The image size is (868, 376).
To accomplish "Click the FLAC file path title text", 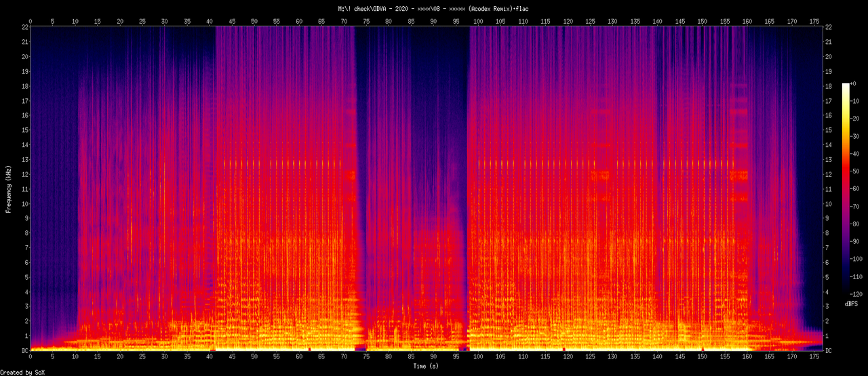I will [x=433, y=7].
